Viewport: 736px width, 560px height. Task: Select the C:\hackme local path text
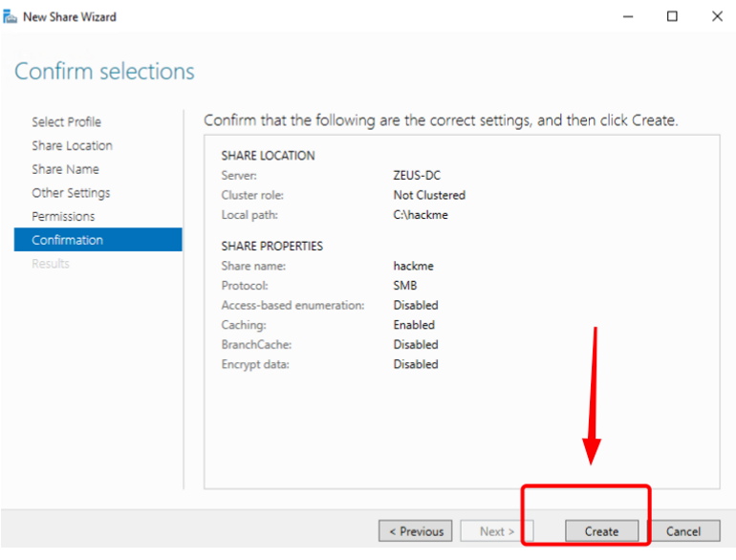point(421,215)
